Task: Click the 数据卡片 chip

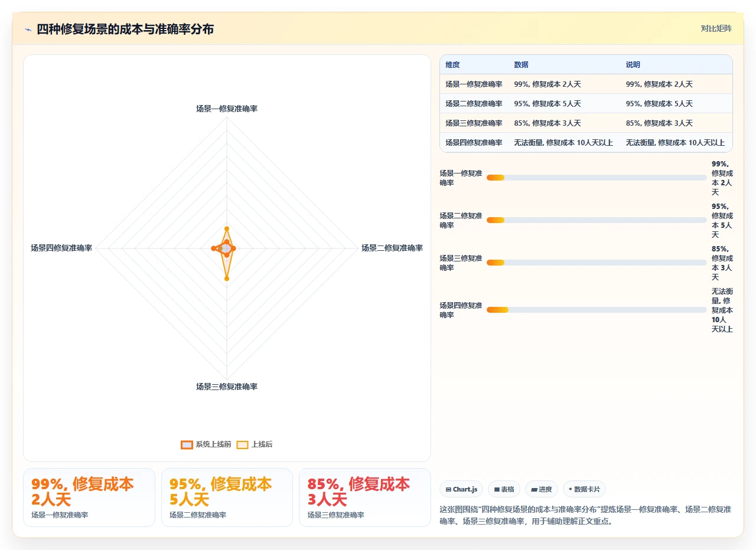Action: 584,489
